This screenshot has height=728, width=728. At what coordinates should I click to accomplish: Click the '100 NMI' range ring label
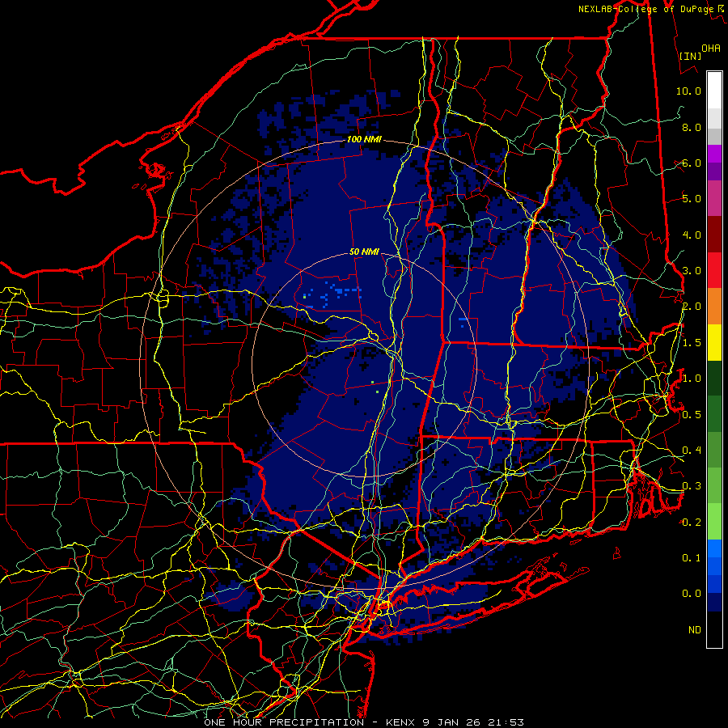point(364,139)
